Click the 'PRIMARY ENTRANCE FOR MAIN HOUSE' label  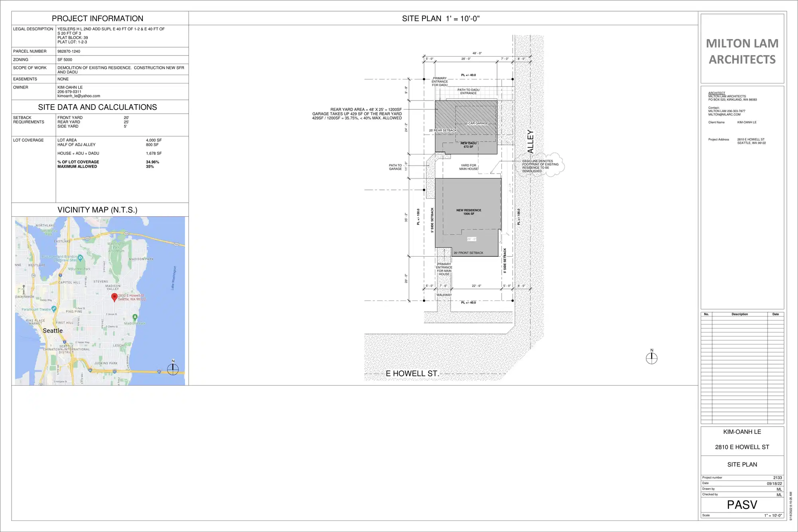click(444, 269)
